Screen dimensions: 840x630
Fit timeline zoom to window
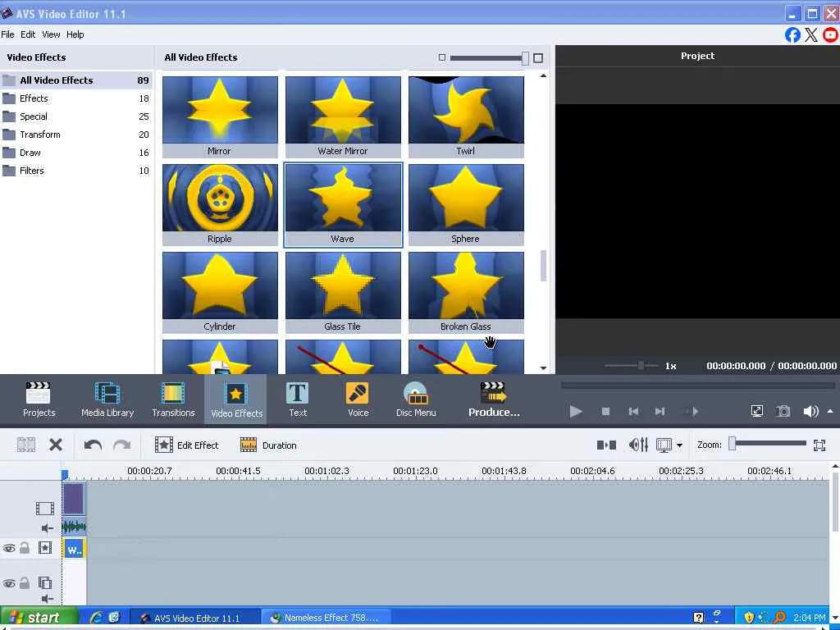(819, 445)
